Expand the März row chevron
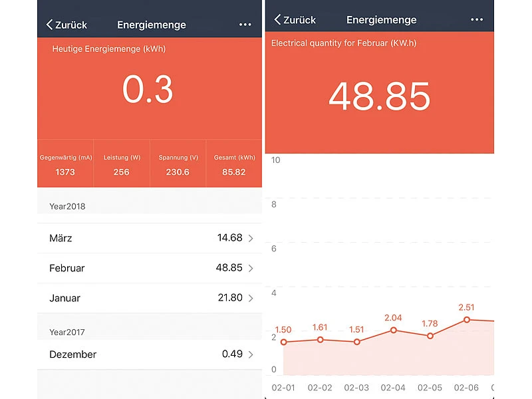The image size is (532, 399). [x=251, y=238]
